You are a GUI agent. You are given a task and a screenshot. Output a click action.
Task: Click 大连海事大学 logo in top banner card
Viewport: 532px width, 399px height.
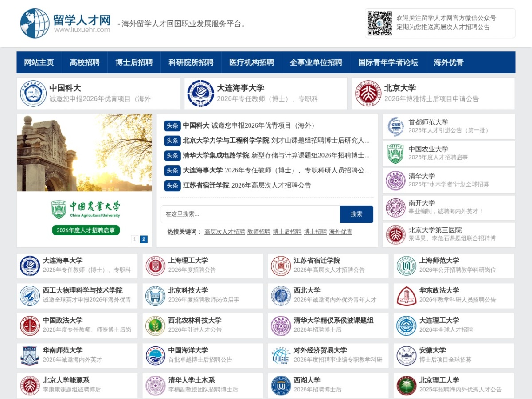pyautogui.click(x=200, y=94)
